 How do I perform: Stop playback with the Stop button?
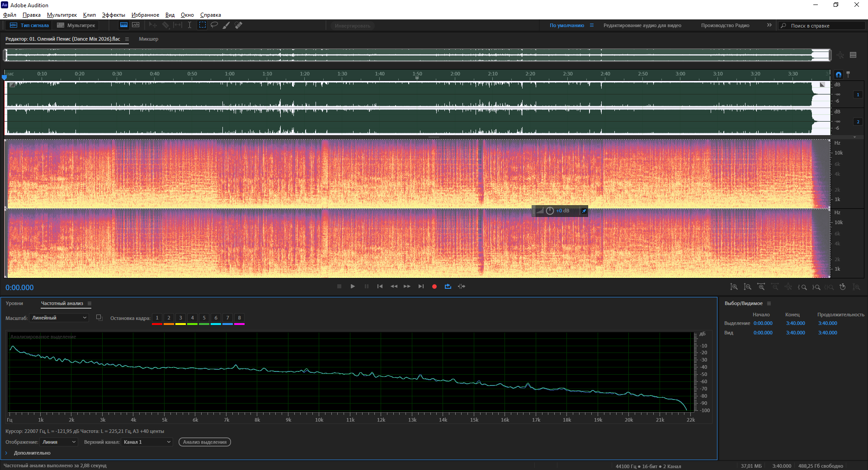pos(339,287)
